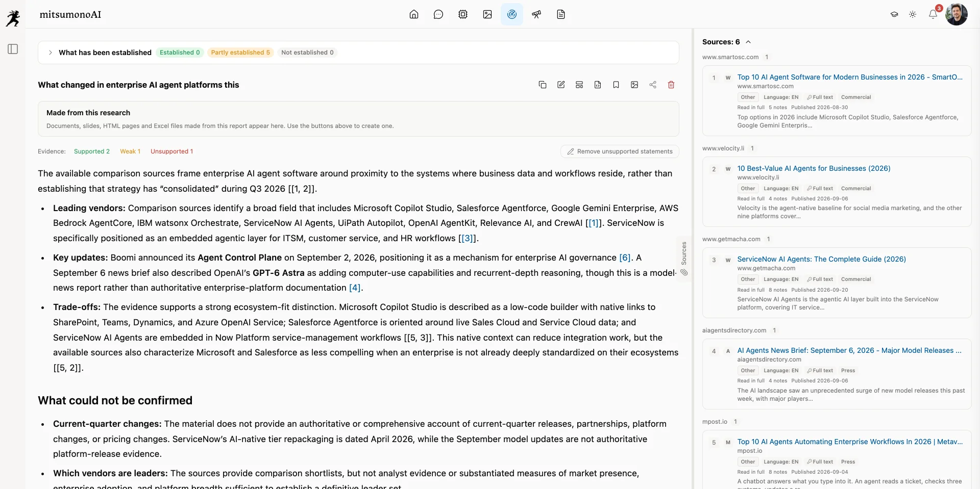Viewport: 980px width, 489px height.
Task: Open the document icon in top navigation
Action: (x=561, y=14)
